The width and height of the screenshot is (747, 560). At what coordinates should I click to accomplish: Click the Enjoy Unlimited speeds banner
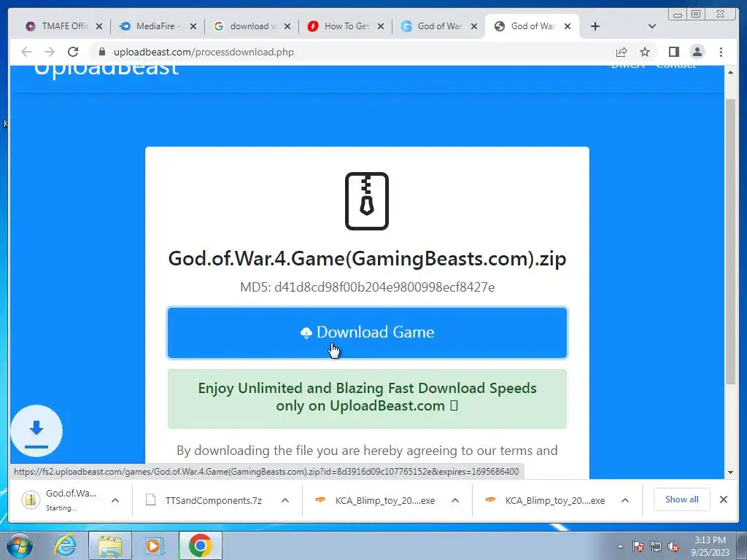(367, 399)
